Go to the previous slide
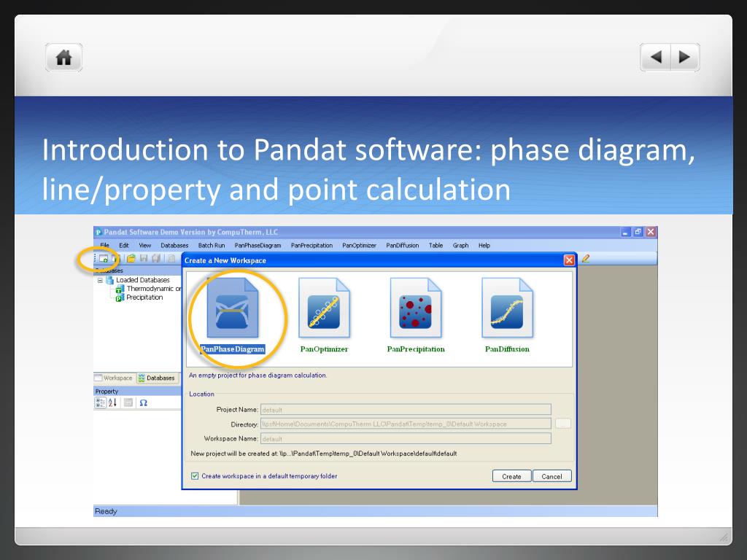747x560 pixels. click(x=656, y=57)
